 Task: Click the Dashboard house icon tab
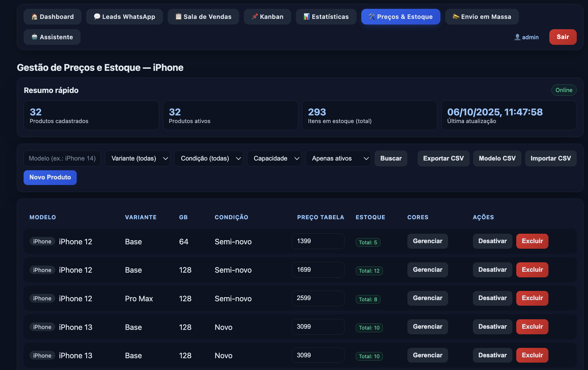tap(53, 17)
